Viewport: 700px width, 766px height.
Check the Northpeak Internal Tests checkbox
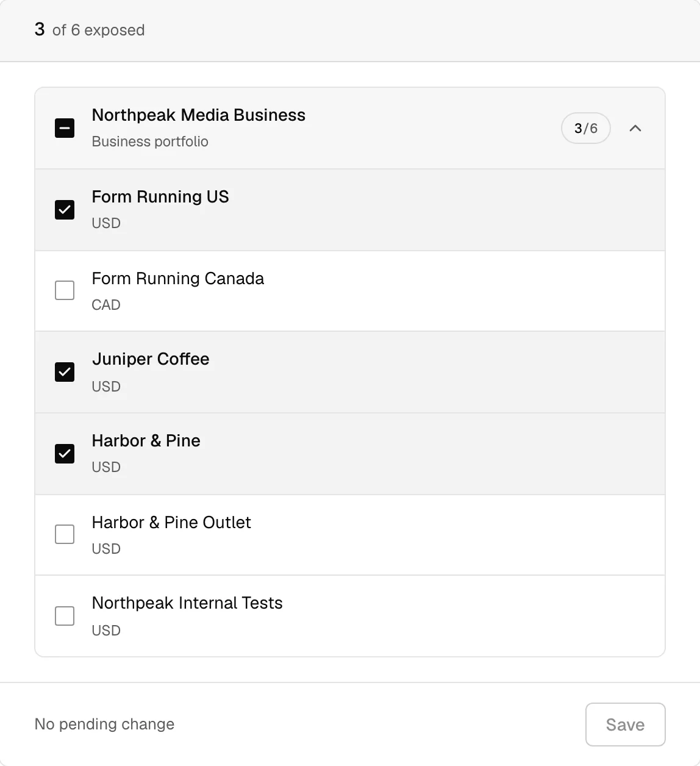point(65,616)
